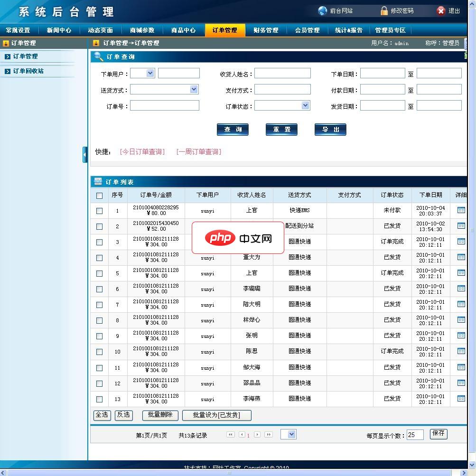Click the last-page pagination icon

tap(269, 434)
